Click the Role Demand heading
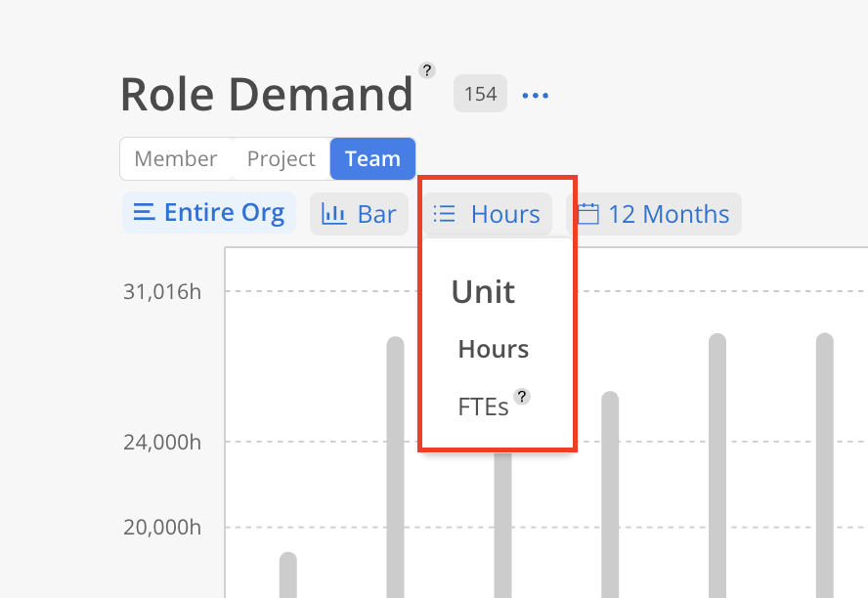 coord(267,95)
